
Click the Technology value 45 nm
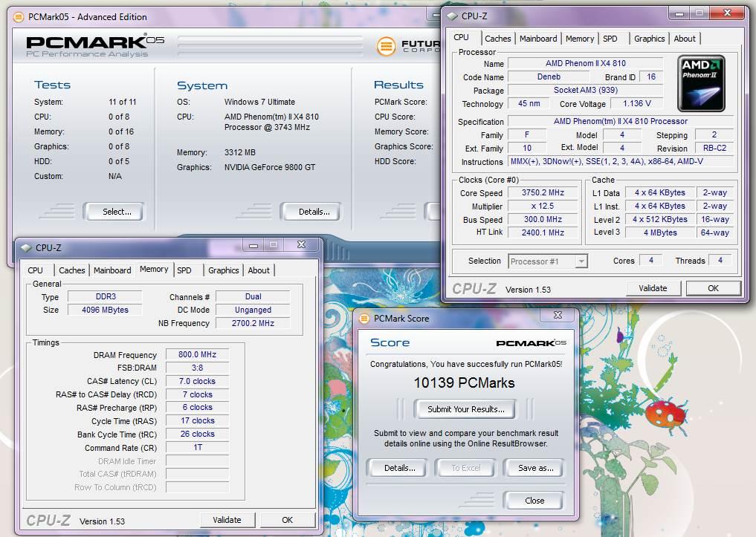[x=529, y=103]
